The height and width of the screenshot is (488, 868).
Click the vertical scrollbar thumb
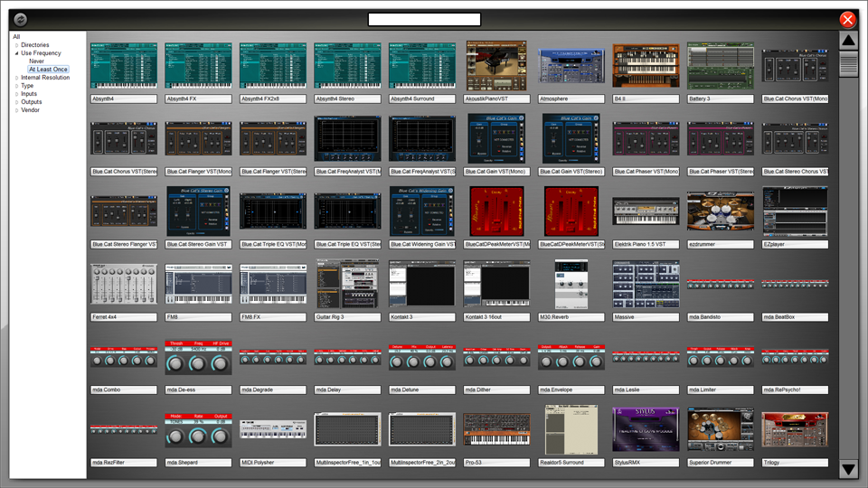[x=848, y=63]
